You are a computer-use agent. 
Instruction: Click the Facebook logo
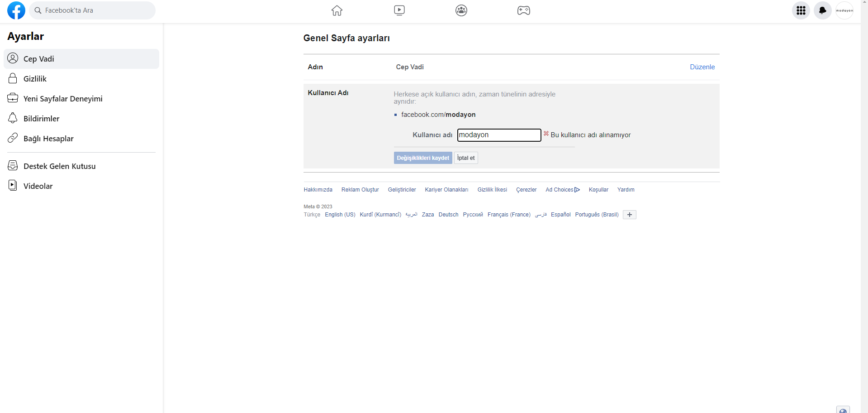(15, 10)
